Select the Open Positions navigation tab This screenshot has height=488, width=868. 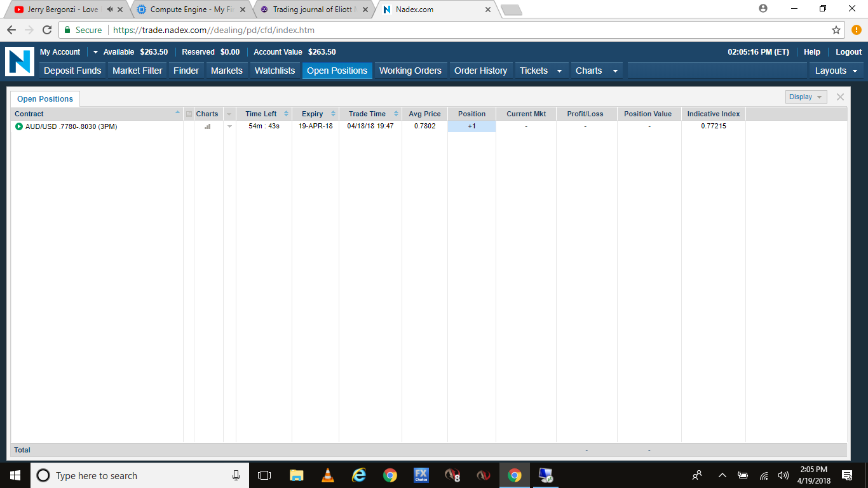pyautogui.click(x=337, y=71)
